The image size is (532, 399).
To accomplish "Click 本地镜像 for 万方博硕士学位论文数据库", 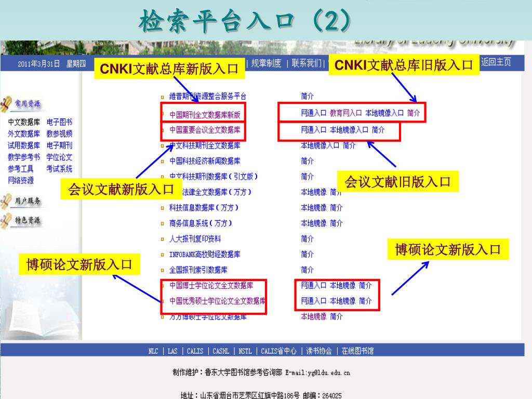I will click(314, 316).
